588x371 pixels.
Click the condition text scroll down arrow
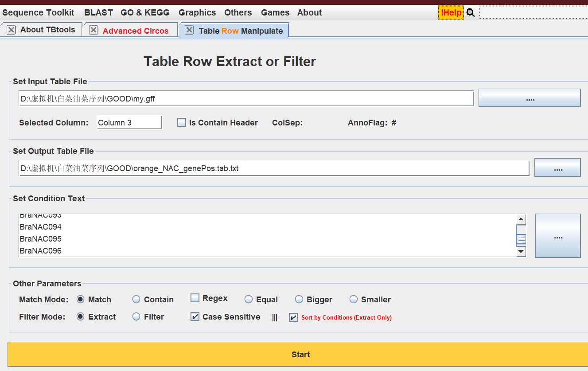521,251
